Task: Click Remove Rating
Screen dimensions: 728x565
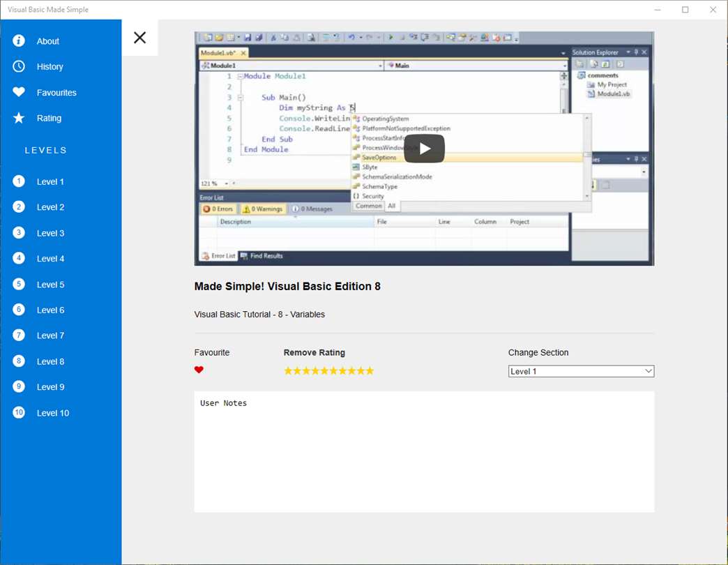Action: 314,353
